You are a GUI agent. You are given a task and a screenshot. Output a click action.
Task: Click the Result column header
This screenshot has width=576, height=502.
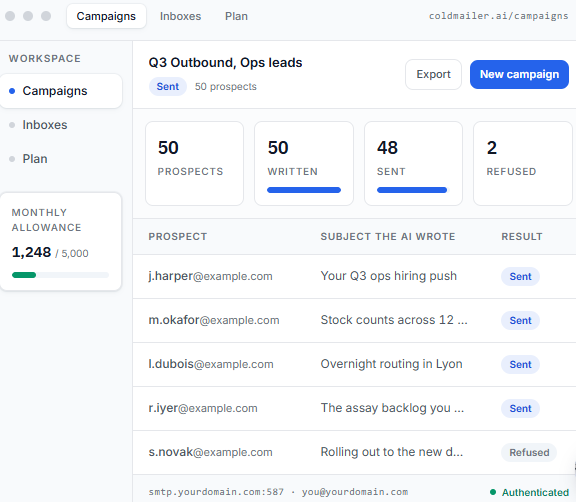[522, 236]
